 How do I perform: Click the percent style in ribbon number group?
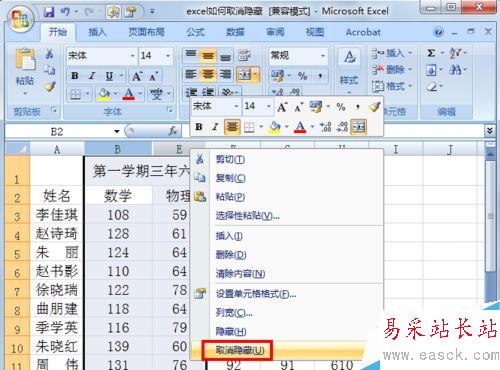point(302,76)
